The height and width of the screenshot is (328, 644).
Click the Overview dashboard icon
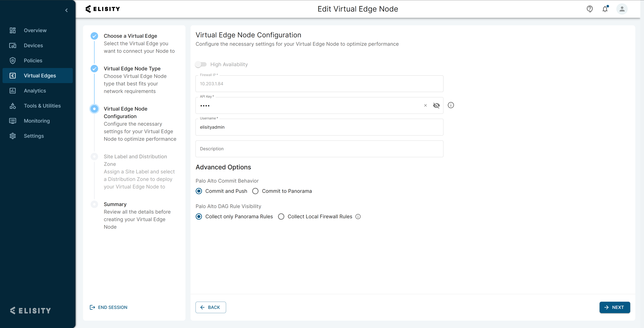point(13,30)
